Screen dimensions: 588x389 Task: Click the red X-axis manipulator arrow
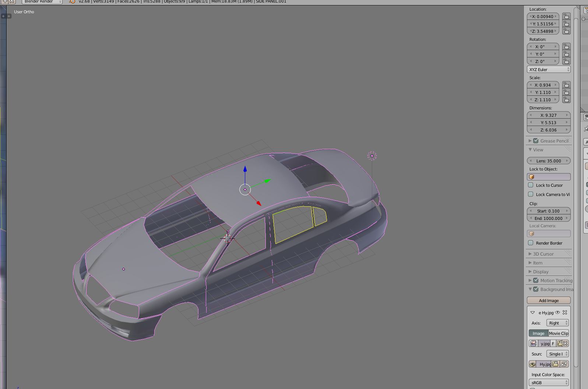click(259, 203)
